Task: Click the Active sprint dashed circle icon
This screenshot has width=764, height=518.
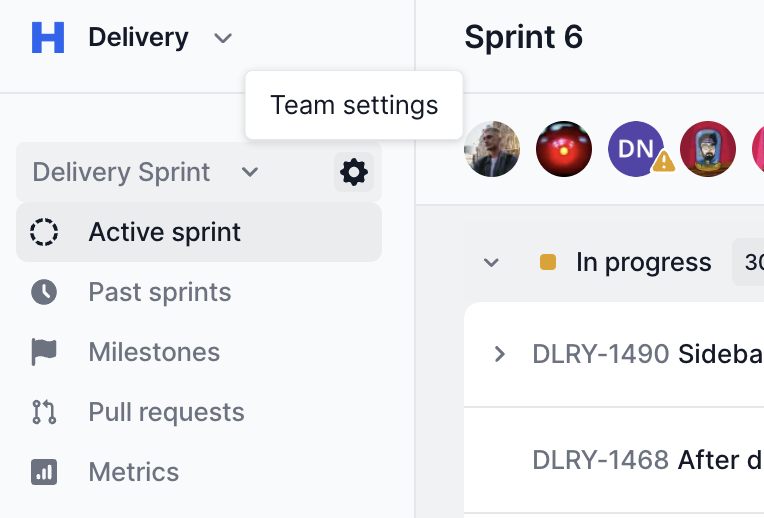Action: 44,232
